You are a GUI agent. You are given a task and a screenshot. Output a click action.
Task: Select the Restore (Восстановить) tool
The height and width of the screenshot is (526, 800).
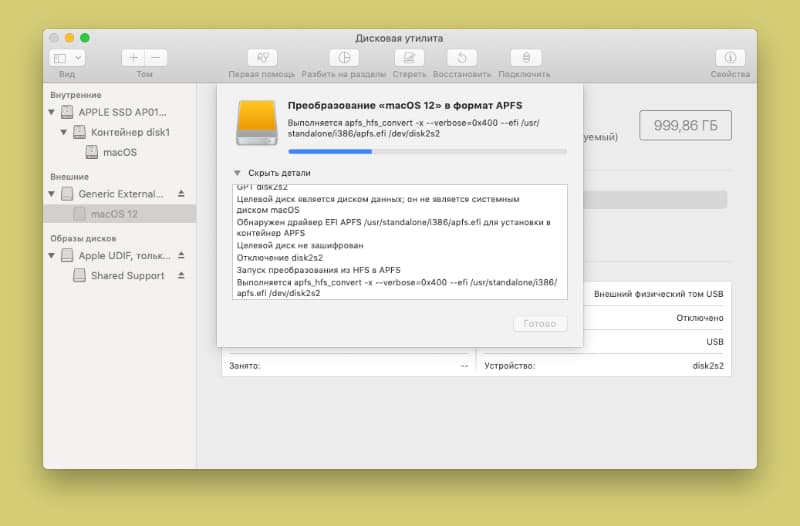coord(462,58)
